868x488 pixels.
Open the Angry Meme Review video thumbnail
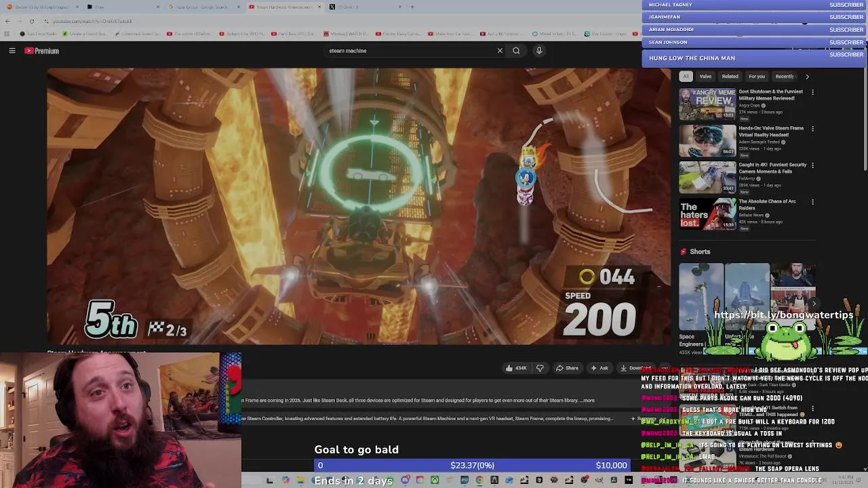tap(707, 104)
